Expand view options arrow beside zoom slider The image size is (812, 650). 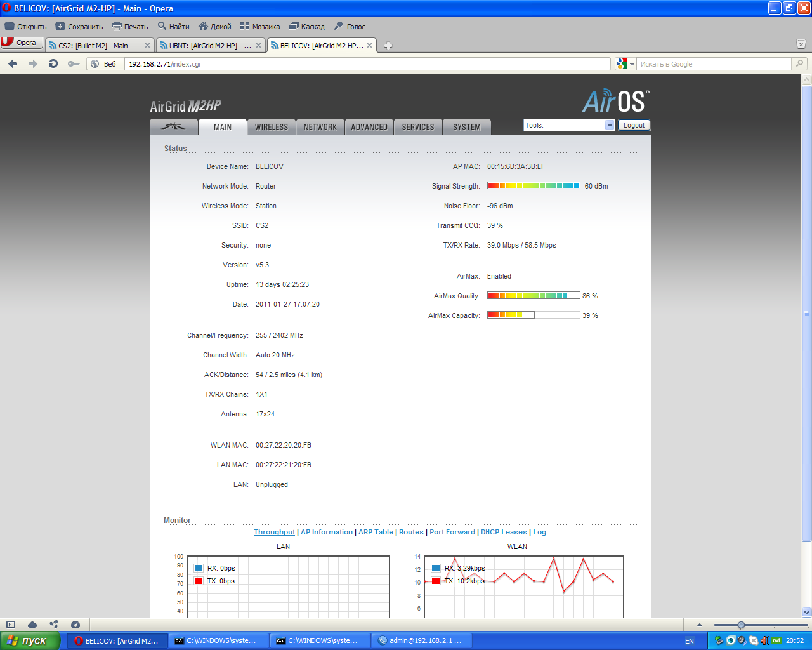[699, 625]
